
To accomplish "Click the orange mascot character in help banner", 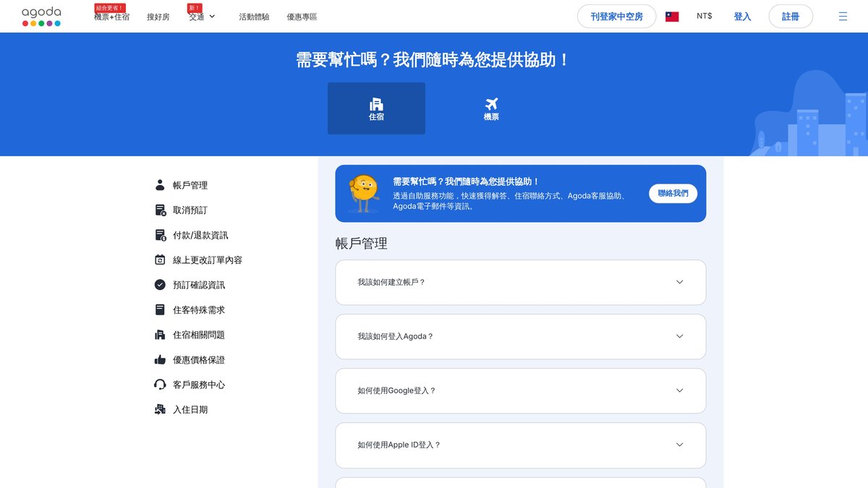I will (362, 193).
